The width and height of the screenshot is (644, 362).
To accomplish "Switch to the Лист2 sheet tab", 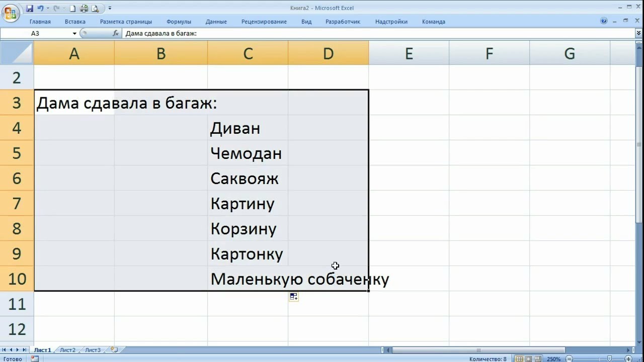I will (67, 350).
